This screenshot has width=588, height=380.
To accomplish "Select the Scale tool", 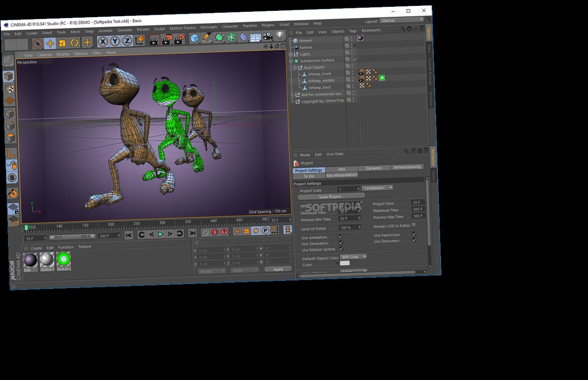I will click(x=63, y=43).
